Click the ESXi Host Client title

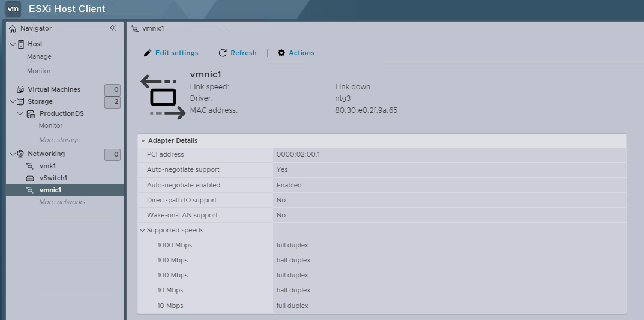[x=67, y=9]
